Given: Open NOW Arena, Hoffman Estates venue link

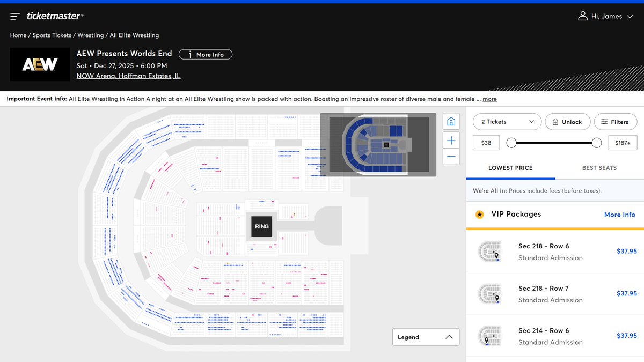Looking at the screenshot, I should (x=128, y=76).
